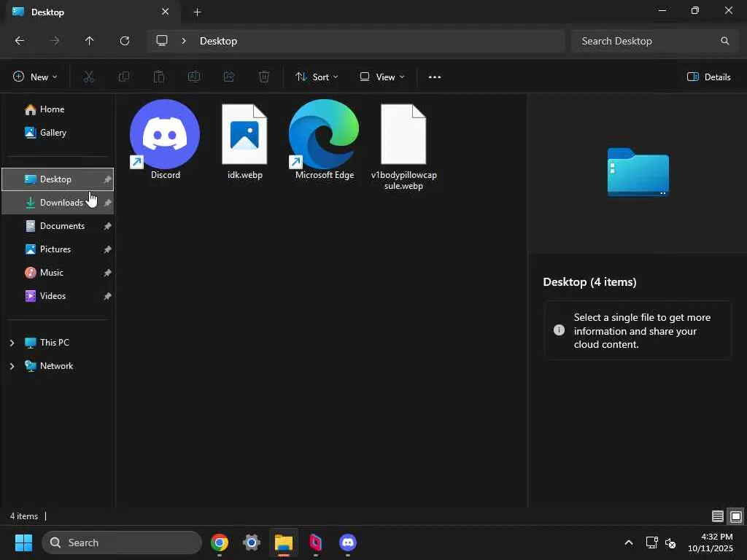The image size is (747, 560).
Task: Open Downloads in the sidebar
Action: click(x=61, y=203)
